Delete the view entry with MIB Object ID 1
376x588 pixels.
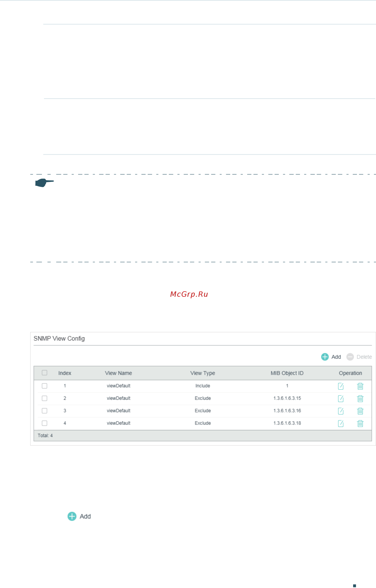[x=360, y=386]
